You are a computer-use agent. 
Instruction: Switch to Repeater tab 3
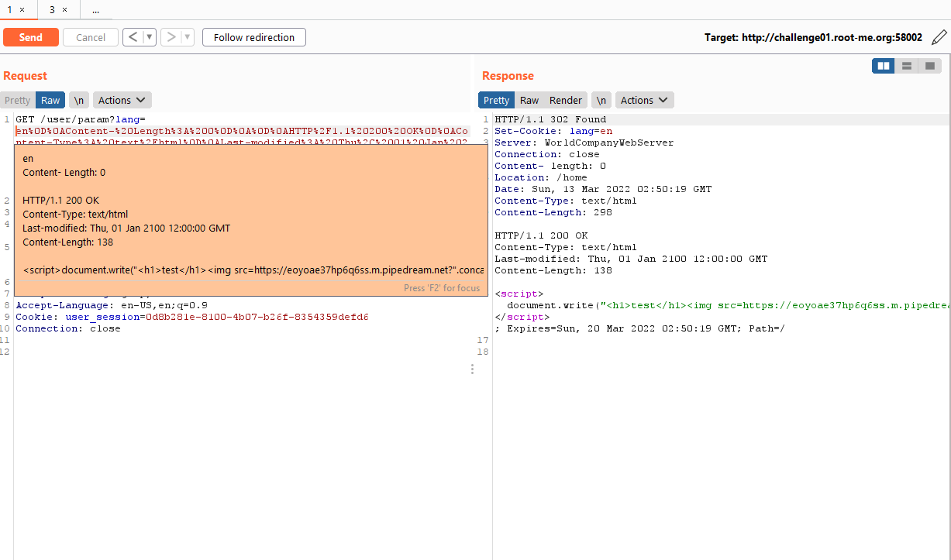click(52, 9)
